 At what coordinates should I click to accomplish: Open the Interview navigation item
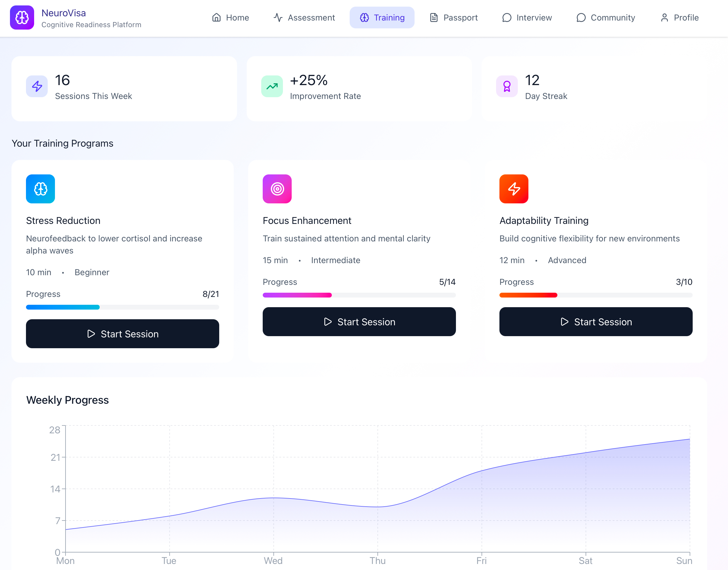pyautogui.click(x=527, y=18)
